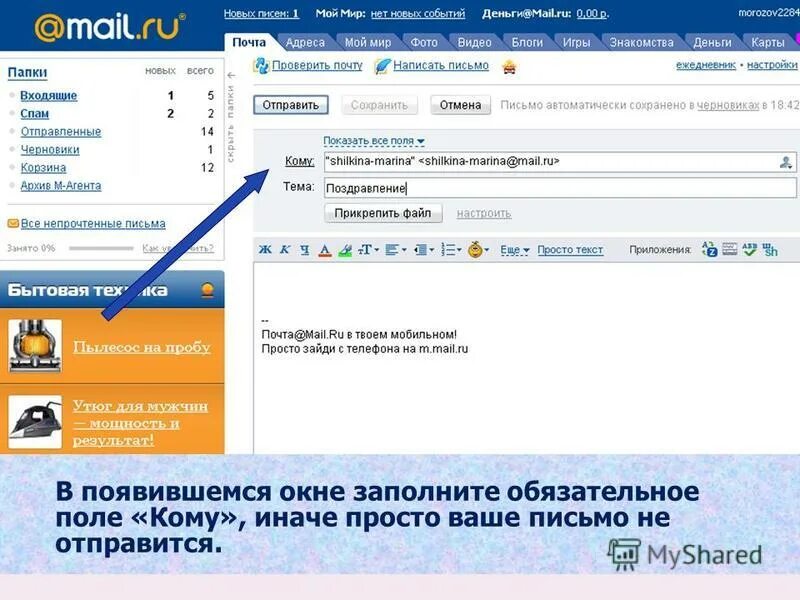
Task: Click the 0,00 р. balance link
Action: click(x=592, y=14)
